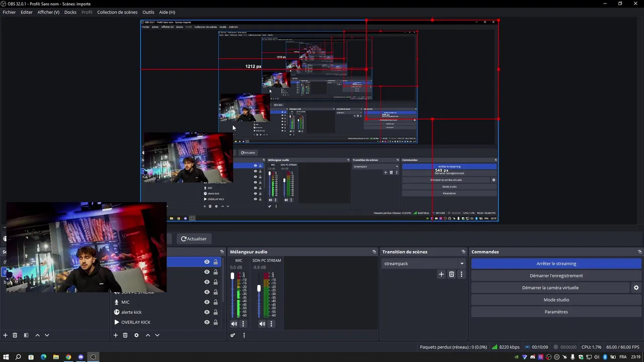
Task: Open Discord from taskbar
Action: point(81,357)
